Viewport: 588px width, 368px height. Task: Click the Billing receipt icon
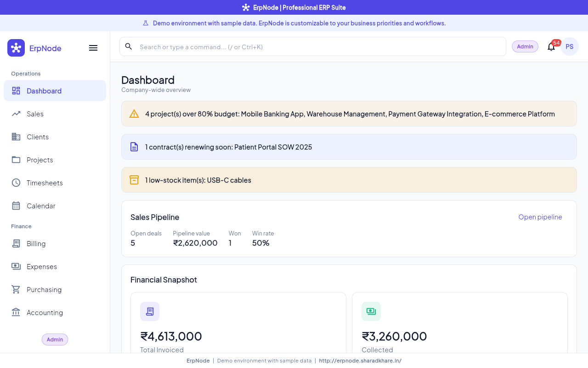tap(16, 243)
